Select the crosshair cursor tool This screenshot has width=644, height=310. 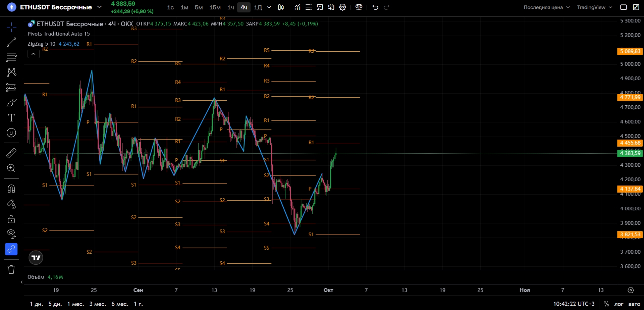(x=11, y=27)
